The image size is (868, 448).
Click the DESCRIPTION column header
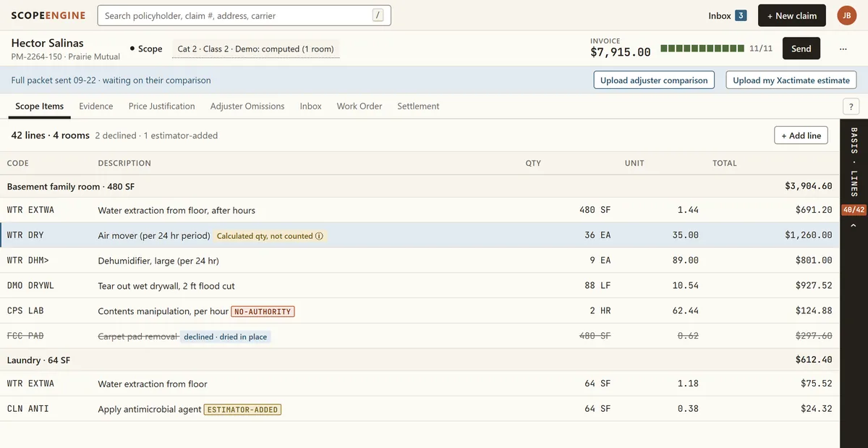point(124,164)
